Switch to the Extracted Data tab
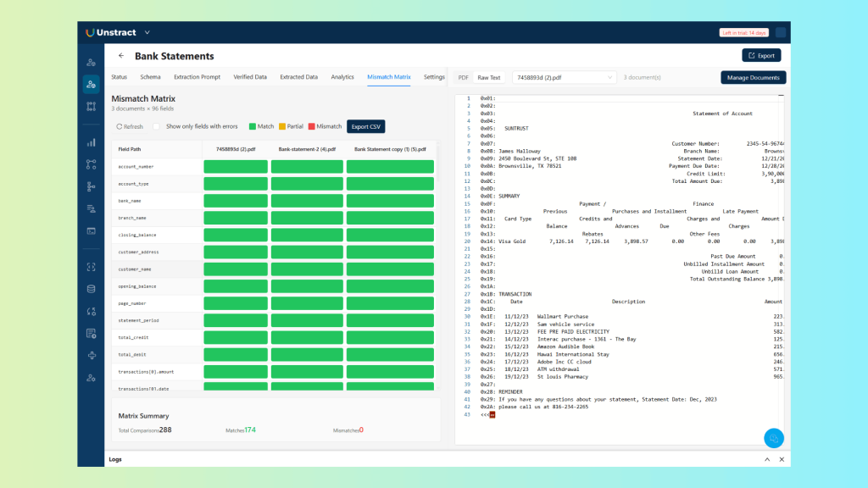Screen dimensions: 868x488 298,77
